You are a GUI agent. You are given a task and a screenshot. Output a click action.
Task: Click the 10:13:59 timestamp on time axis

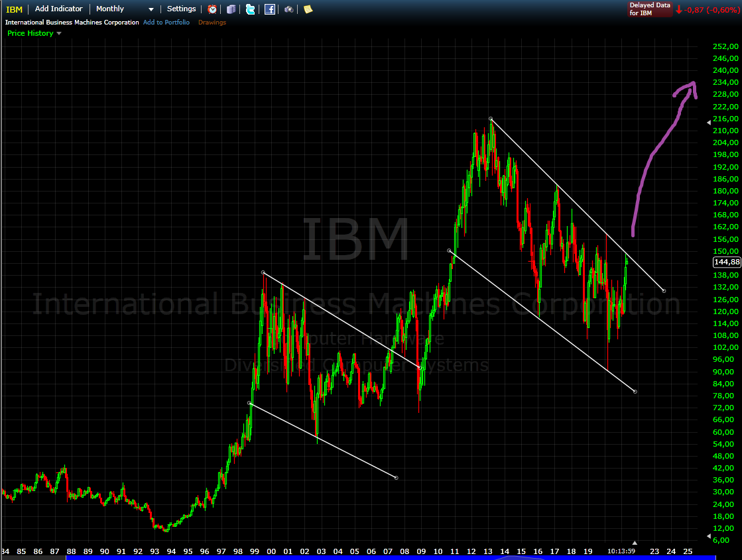point(621,551)
